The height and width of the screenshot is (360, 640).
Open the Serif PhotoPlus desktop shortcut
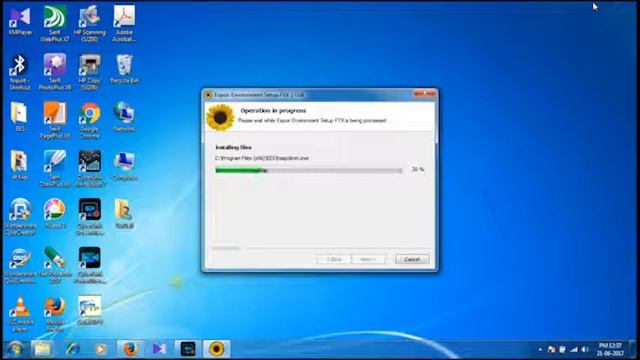pos(55,72)
